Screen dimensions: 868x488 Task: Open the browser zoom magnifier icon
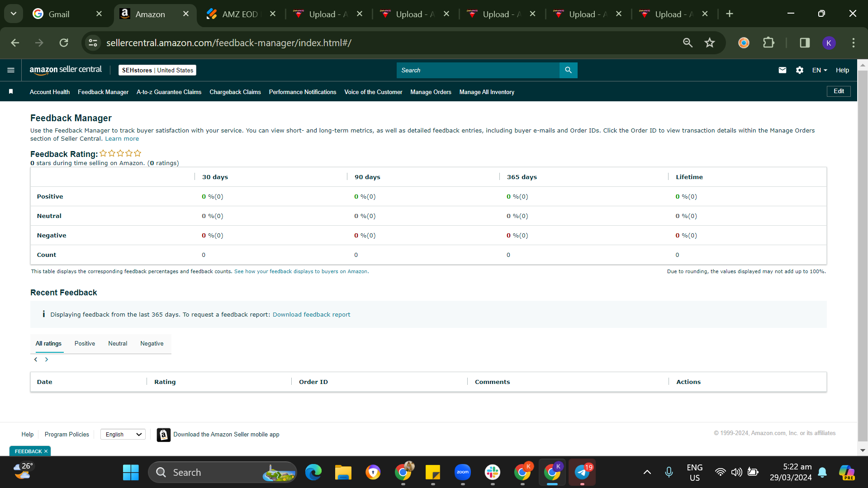click(688, 43)
